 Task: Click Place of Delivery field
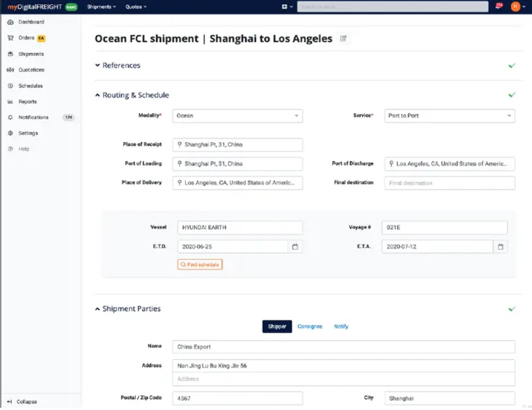[x=238, y=183]
